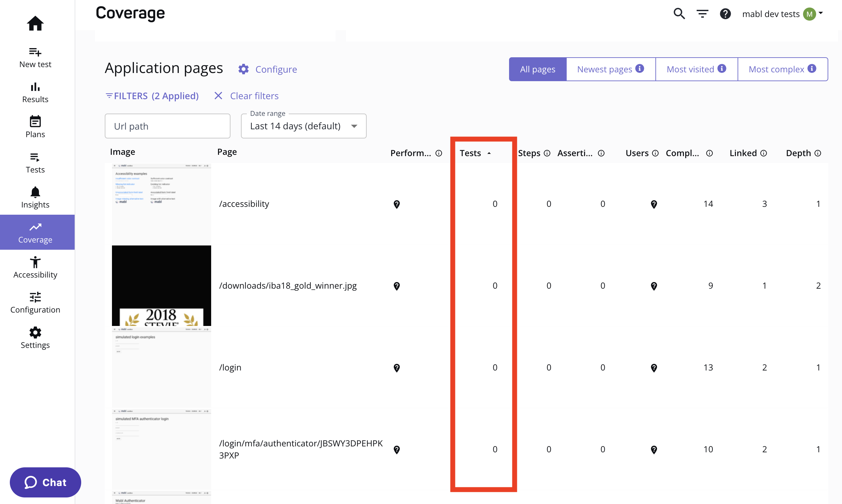Viewport: 842px width, 504px height.
Task: Click info icon beside Complexity column
Action: [x=709, y=153]
